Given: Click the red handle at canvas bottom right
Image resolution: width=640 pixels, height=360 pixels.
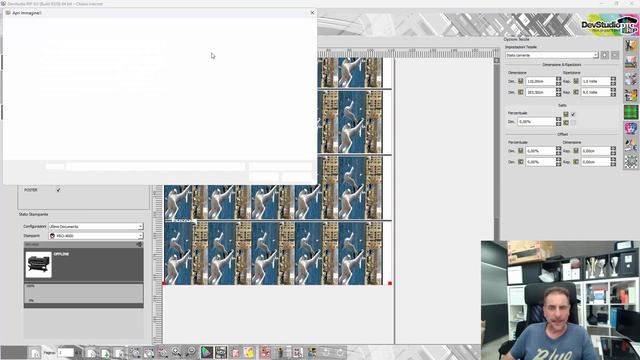Looking at the screenshot, I should click(x=390, y=283).
